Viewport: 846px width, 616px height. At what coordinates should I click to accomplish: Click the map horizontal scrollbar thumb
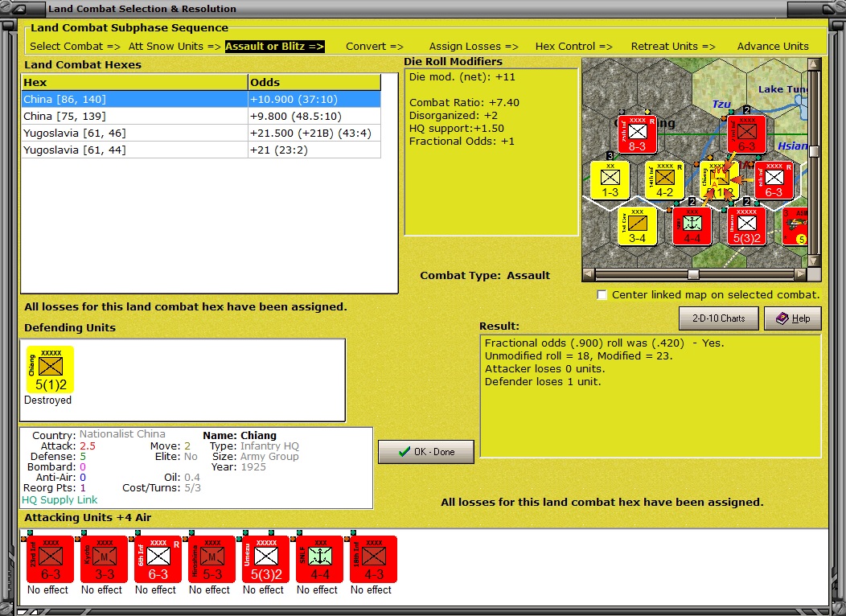[x=693, y=274]
